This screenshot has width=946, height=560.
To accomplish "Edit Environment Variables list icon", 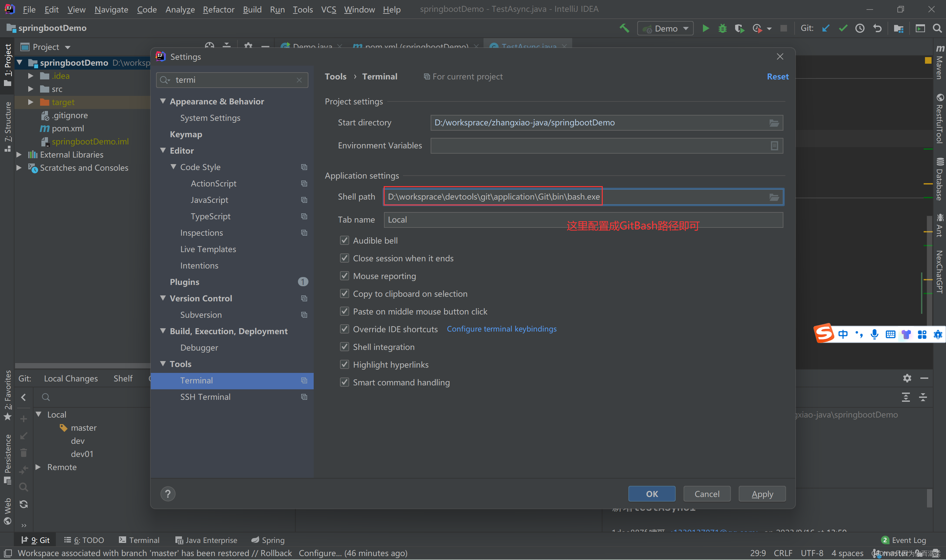I will [774, 146].
